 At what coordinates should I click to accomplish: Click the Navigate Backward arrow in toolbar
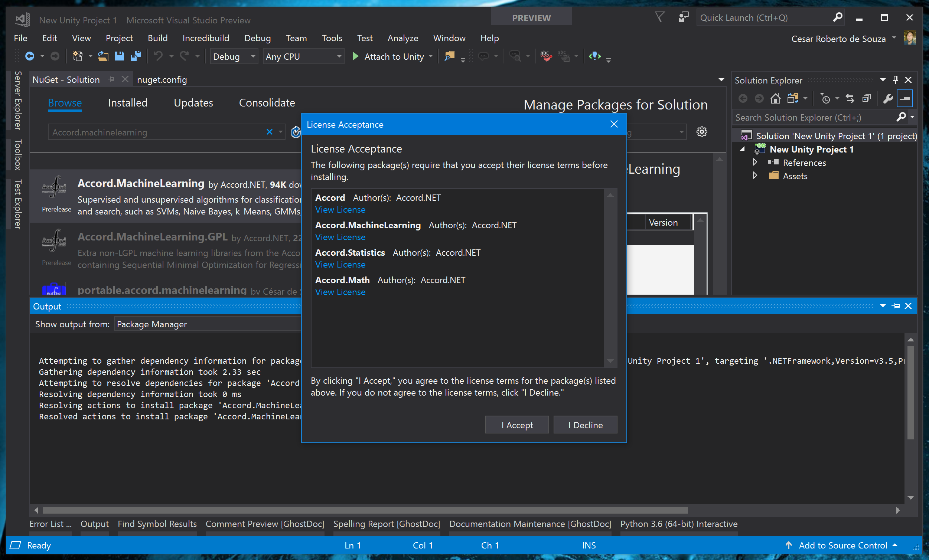pos(29,56)
